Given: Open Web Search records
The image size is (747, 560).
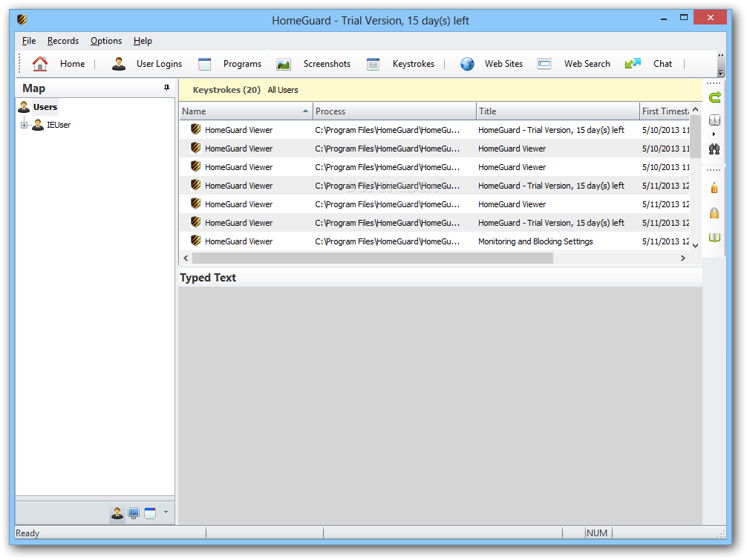Looking at the screenshot, I should coord(587,64).
